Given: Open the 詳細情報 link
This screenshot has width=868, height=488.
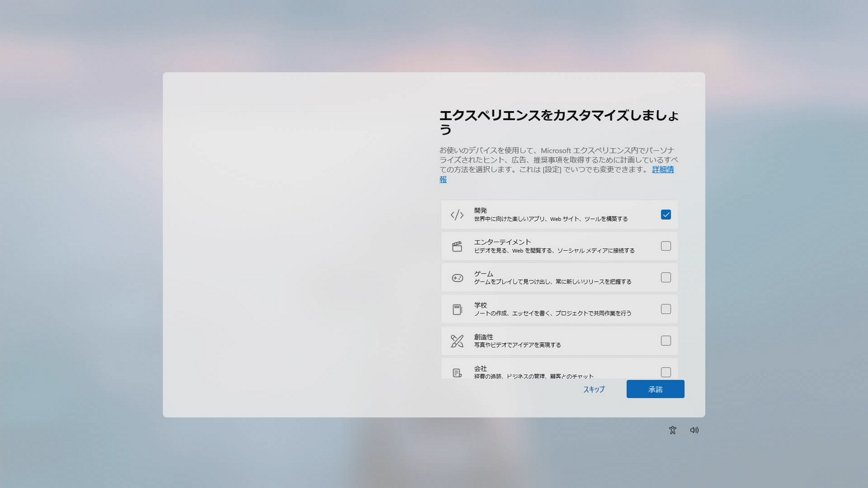Looking at the screenshot, I should [x=662, y=169].
